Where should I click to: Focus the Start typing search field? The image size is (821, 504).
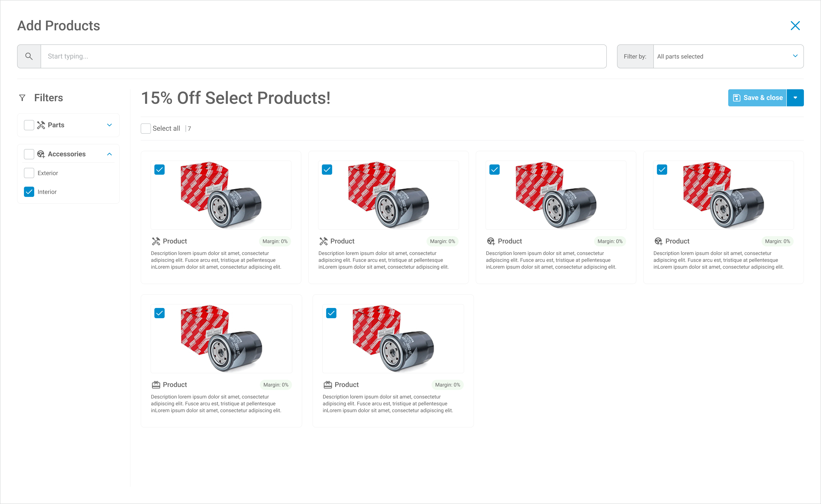coord(323,56)
